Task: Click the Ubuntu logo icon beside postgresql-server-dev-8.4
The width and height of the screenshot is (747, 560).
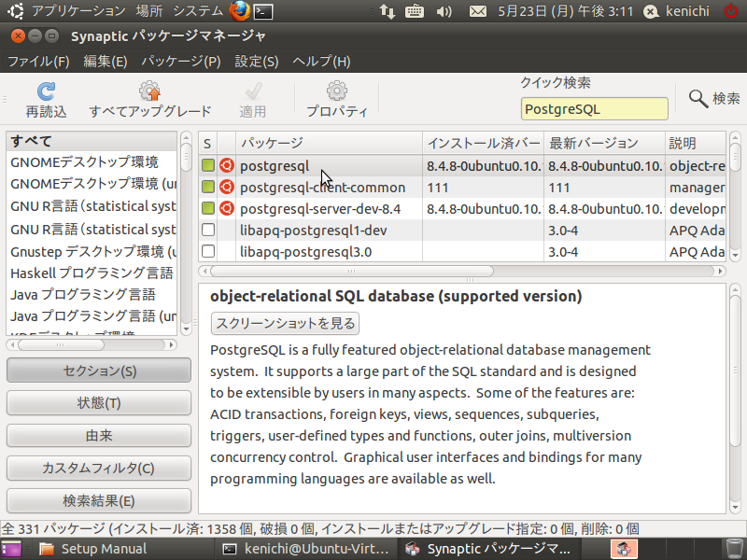Action: [227, 208]
